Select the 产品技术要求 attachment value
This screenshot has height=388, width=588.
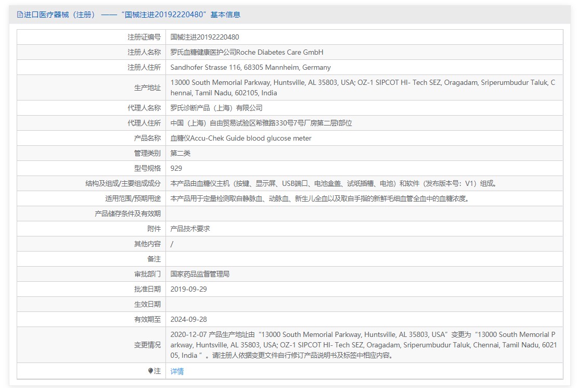pos(190,229)
